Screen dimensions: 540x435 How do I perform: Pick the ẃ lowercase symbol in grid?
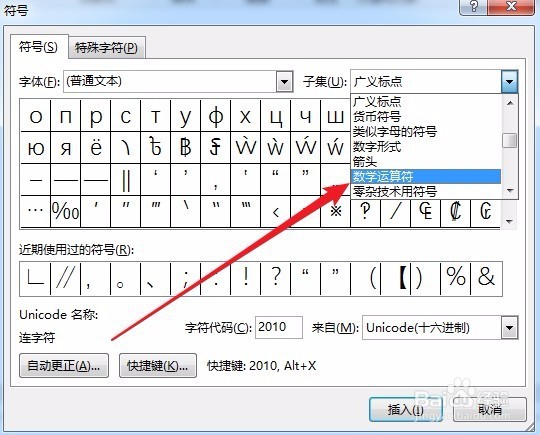click(335, 148)
